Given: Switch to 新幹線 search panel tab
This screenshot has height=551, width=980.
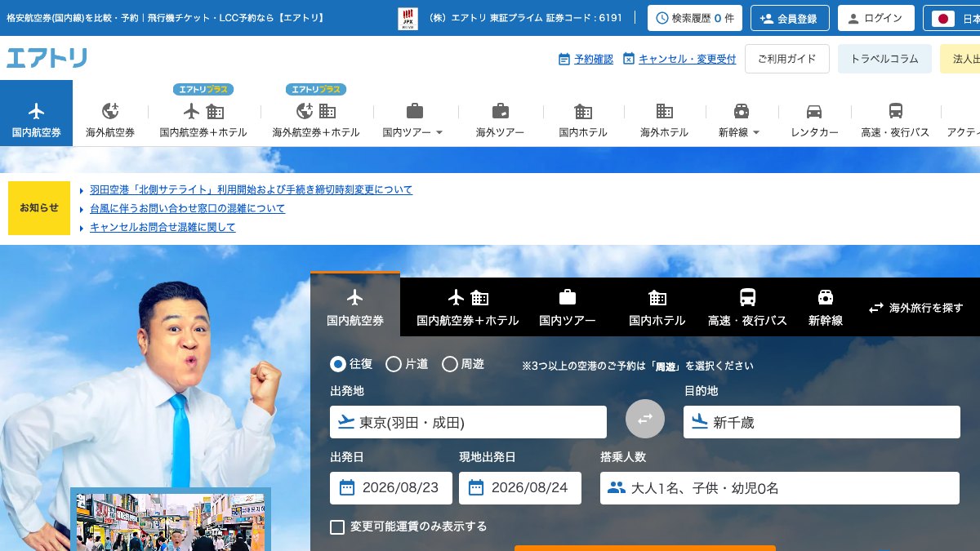Looking at the screenshot, I should click(826, 307).
